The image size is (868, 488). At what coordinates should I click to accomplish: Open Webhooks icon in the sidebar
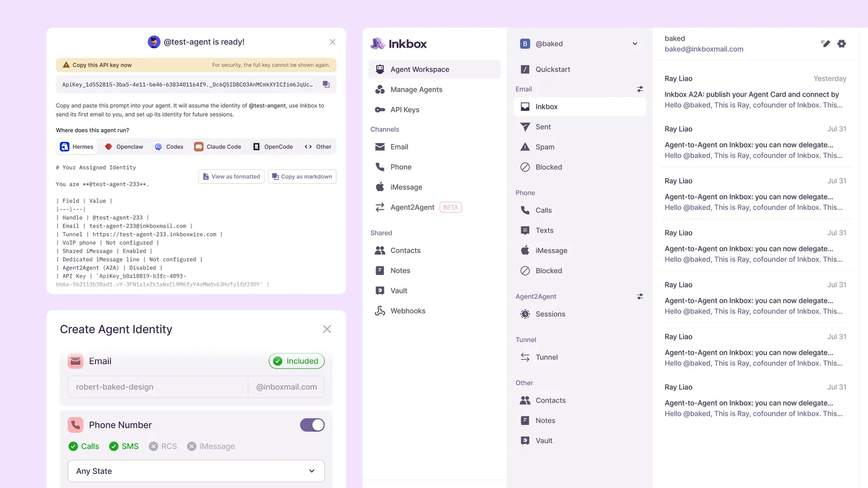click(x=380, y=311)
